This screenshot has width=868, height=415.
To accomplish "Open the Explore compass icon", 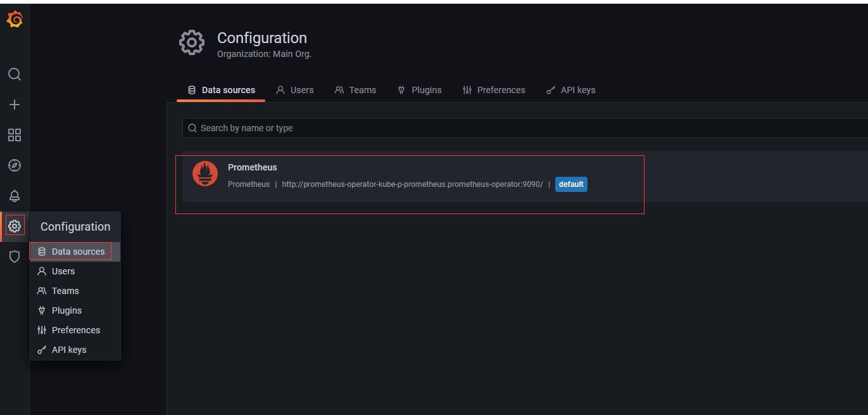I will [15, 165].
